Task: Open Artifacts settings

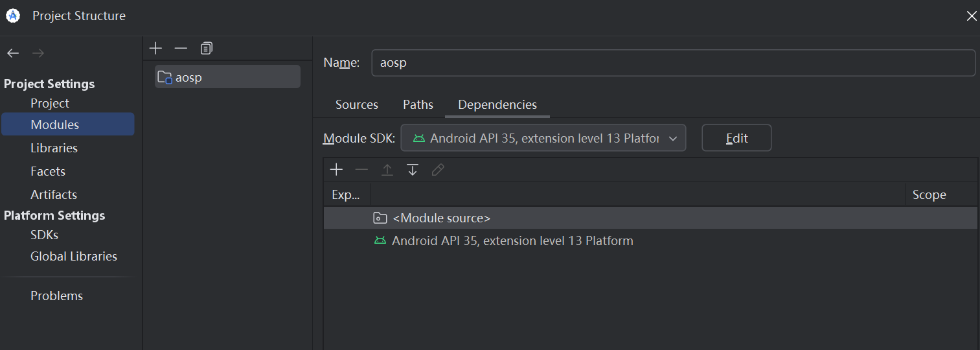Action: coord(54,194)
